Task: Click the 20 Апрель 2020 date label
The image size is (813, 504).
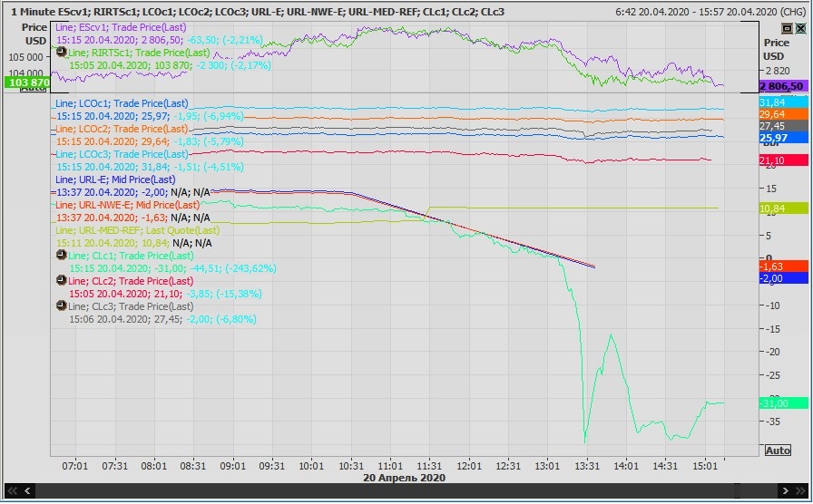Action: click(404, 478)
